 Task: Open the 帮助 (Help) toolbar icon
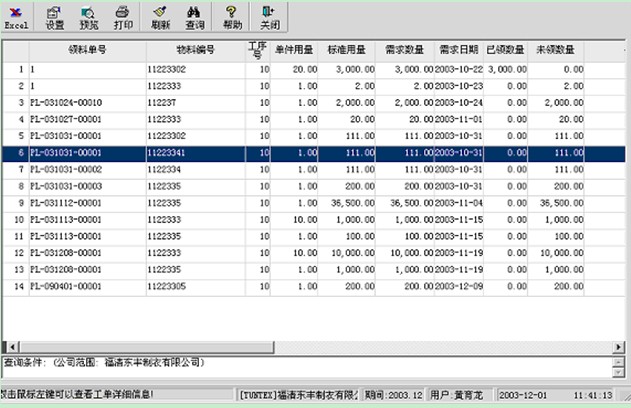point(232,15)
